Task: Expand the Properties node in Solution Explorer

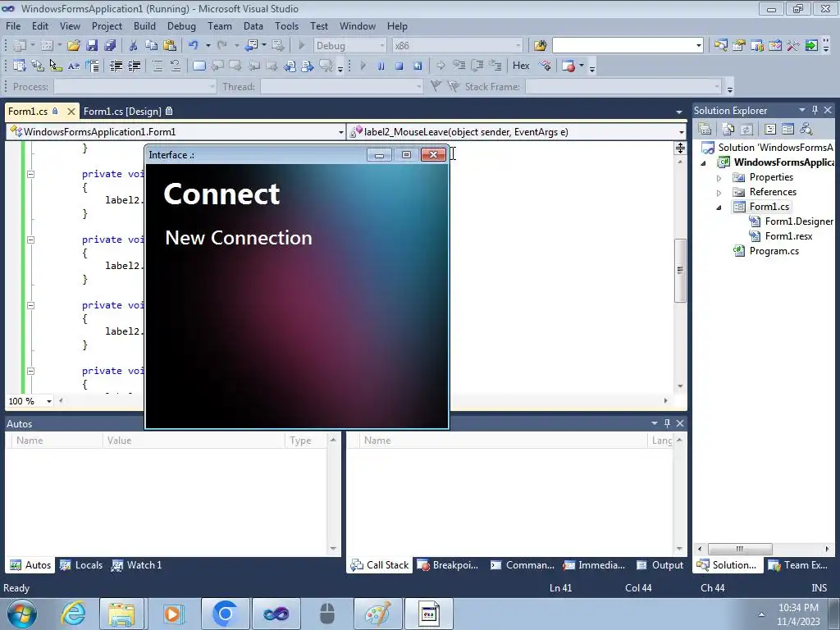Action: pos(719,177)
